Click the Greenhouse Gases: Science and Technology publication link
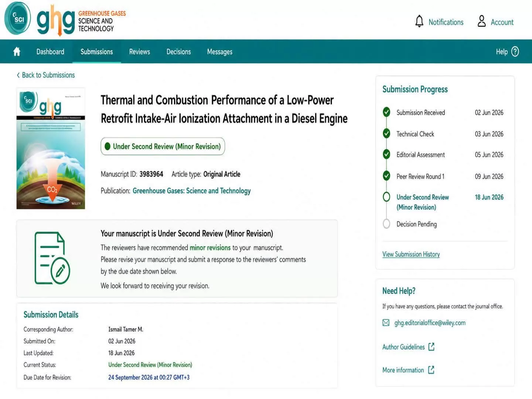This screenshot has height=399, width=532. 191,191
